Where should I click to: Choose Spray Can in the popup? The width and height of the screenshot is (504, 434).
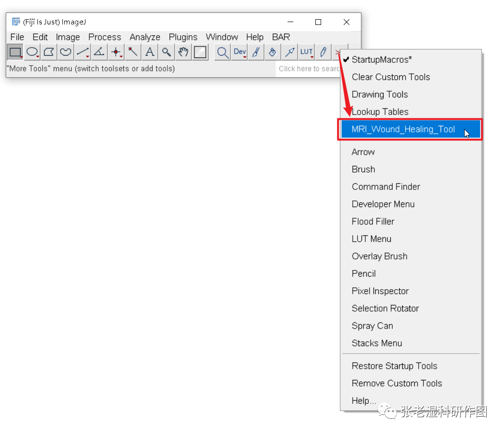[x=411, y=326]
